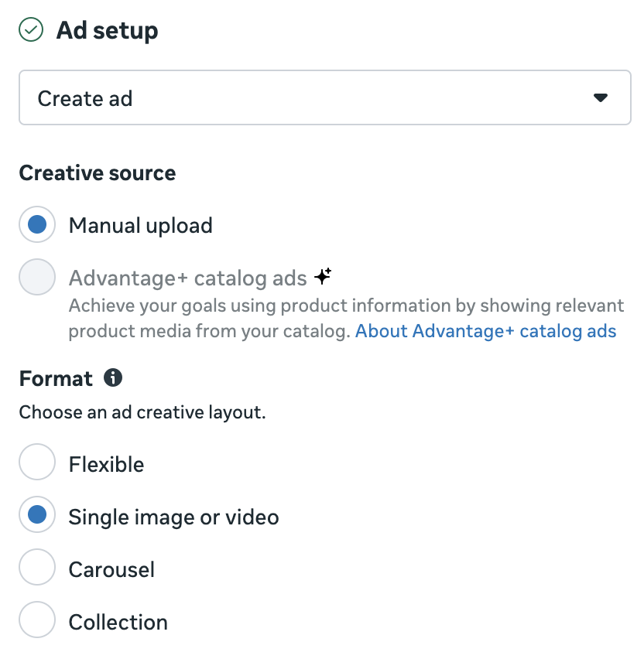The width and height of the screenshot is (644, 659).
Task: Click the caret inside the Create ad selector
Action: [601, 98]
